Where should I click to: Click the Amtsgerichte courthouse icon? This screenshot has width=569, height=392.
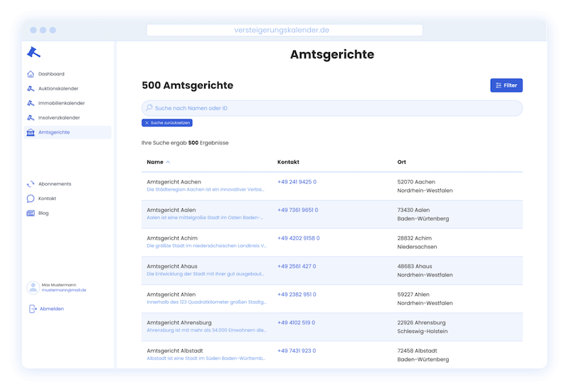pos(31,132)
